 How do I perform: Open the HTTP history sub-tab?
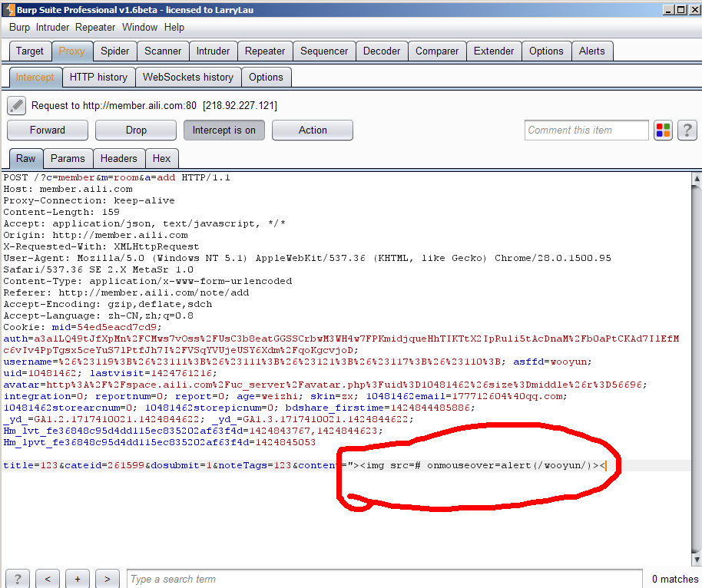click(98, 77)
